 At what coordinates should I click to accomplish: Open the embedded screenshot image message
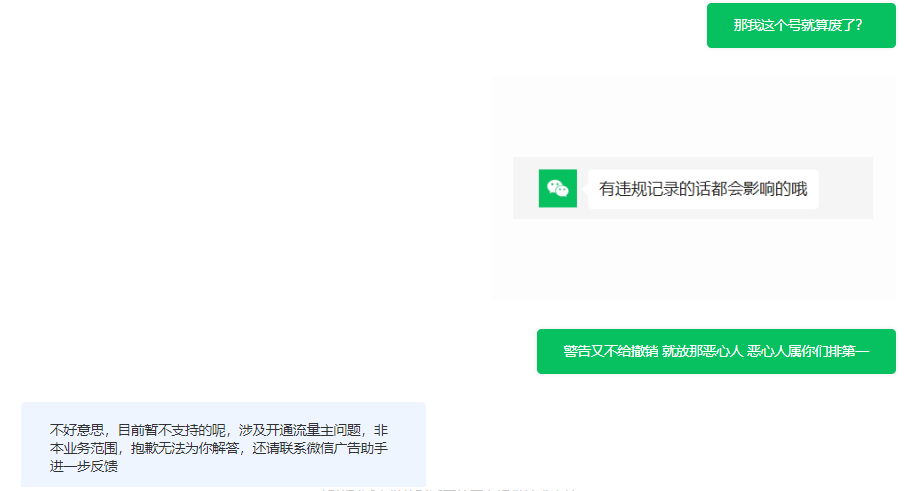point(693,188)
